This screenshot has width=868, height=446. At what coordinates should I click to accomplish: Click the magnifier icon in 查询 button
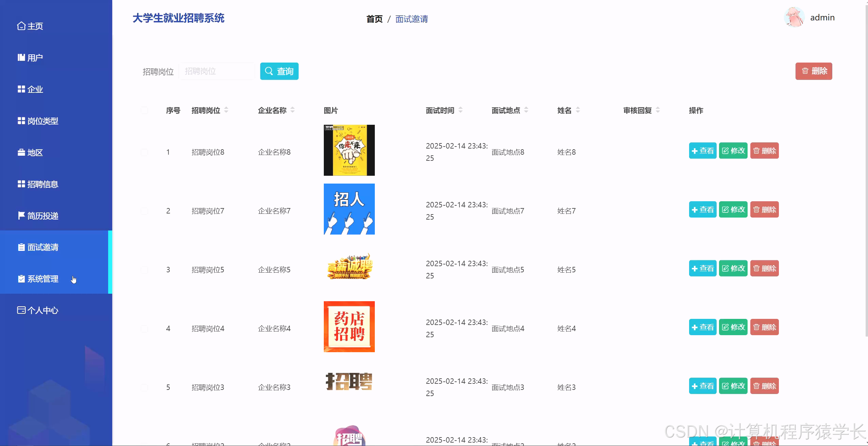[x=269, y=71]
